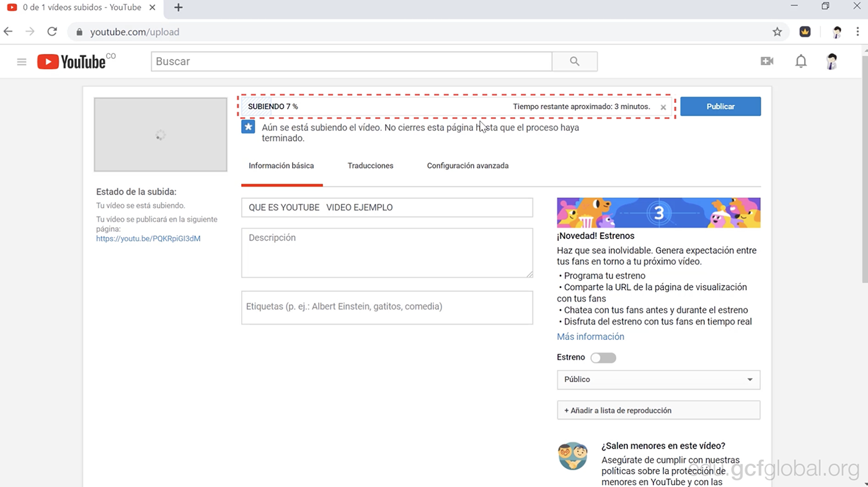
Task: Click 'Tiempo restante aproximado: 3 minutos.' text
Action: coord(582,107)
